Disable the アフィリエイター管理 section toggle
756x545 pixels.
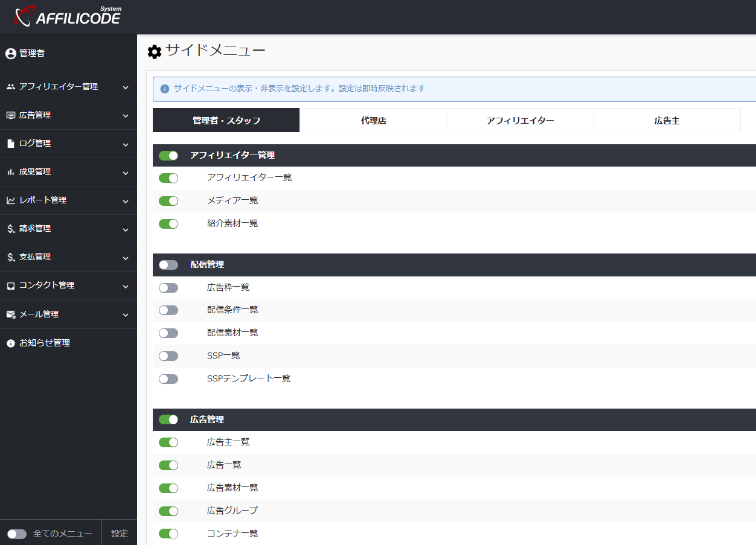click(168, 155)
